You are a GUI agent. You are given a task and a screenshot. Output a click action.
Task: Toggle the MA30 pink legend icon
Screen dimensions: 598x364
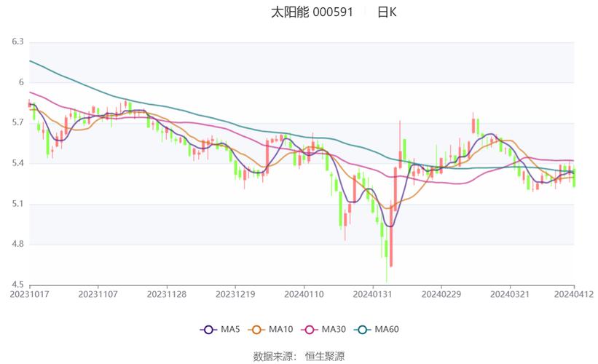[310, 330]
